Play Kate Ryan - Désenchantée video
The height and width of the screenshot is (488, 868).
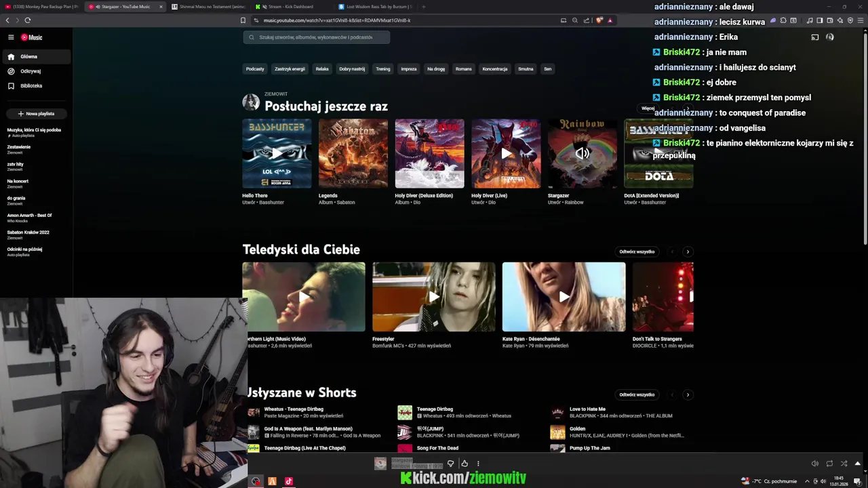click(564, 297)
